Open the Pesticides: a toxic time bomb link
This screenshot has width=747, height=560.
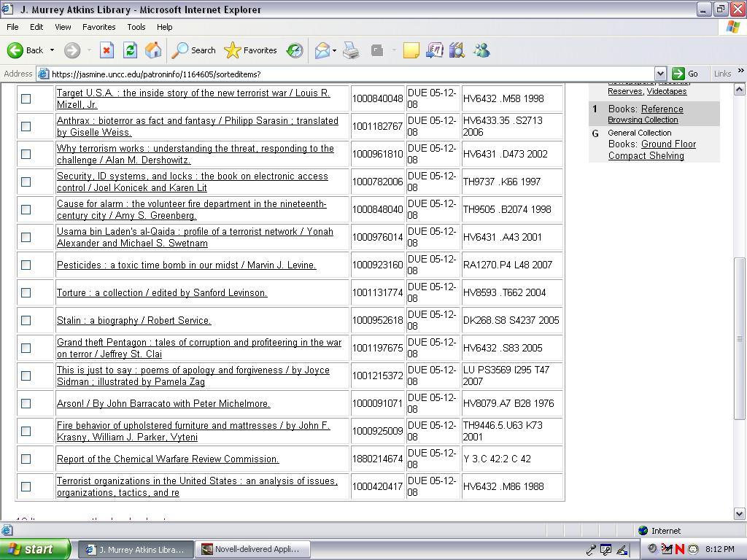click(186, 265)
